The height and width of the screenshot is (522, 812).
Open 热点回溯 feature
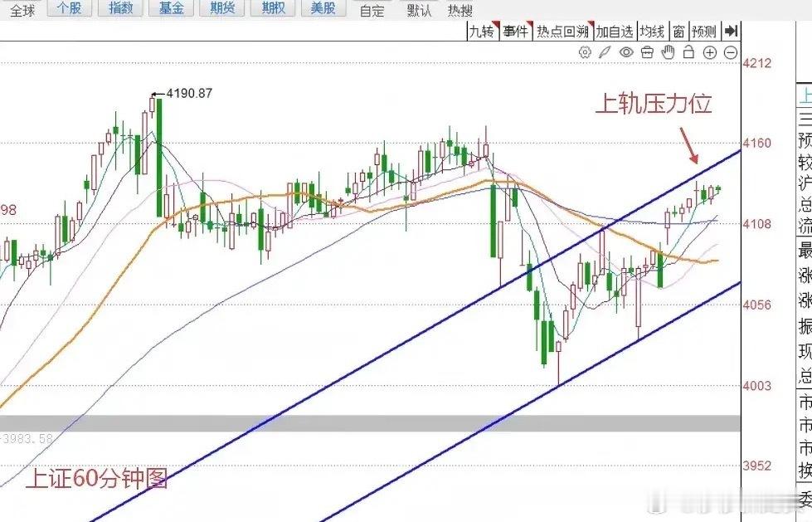pyautogui.click(x=563, y=32)
